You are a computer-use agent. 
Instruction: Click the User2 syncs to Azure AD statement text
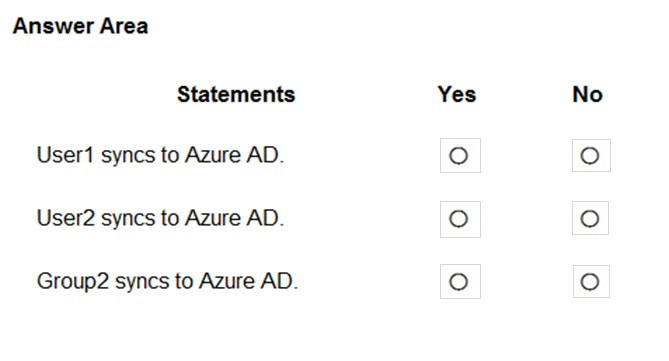coord(160,218)
